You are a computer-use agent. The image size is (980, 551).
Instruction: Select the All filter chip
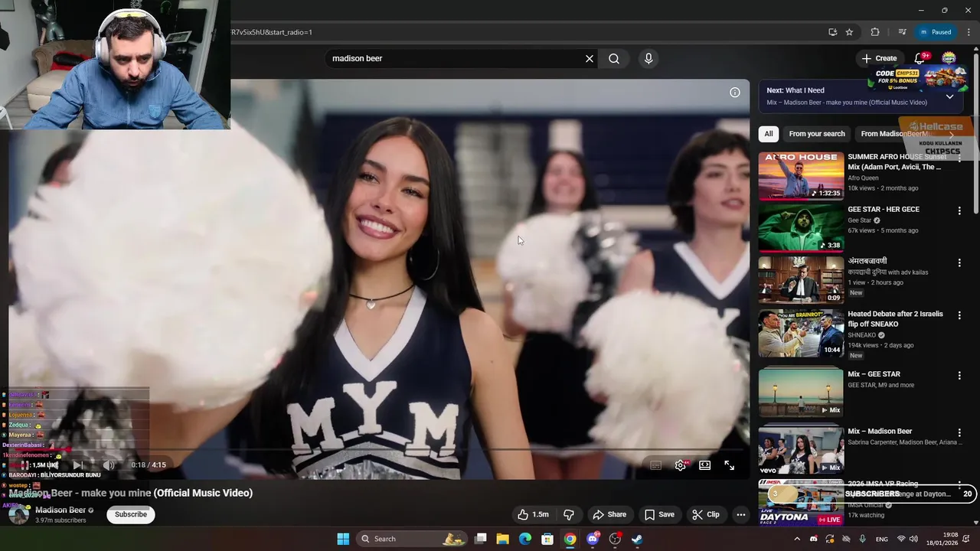(x=769, y=134)
